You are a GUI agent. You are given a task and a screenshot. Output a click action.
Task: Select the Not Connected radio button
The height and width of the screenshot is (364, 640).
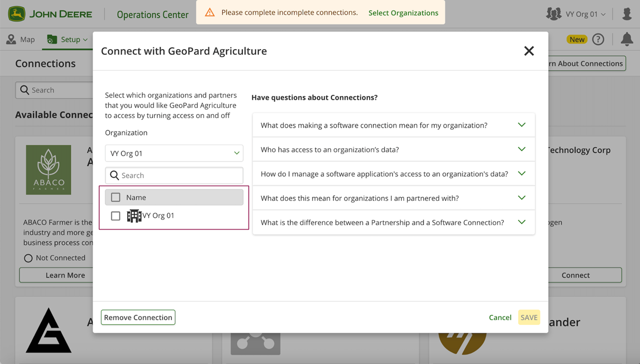coord(28,258)
